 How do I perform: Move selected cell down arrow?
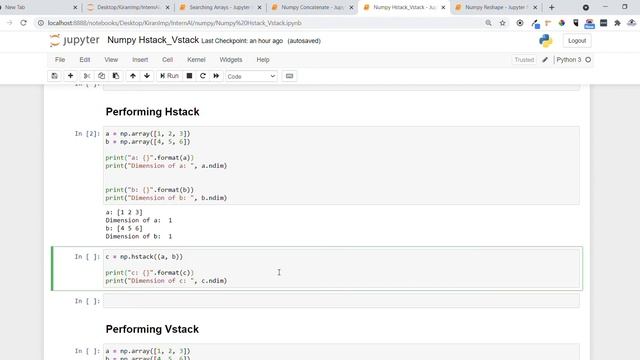coord(147,76)
